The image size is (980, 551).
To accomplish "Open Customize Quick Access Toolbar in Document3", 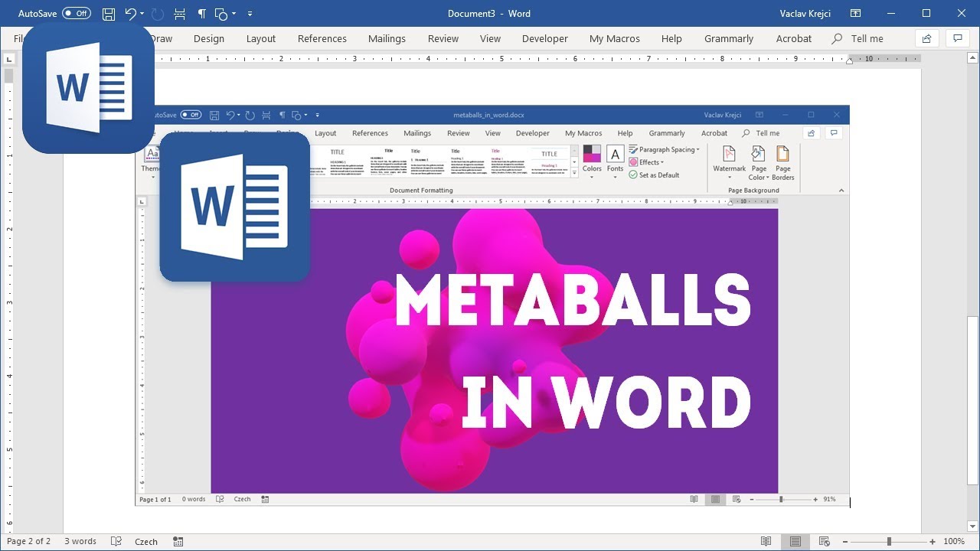I will coord(250,14).
